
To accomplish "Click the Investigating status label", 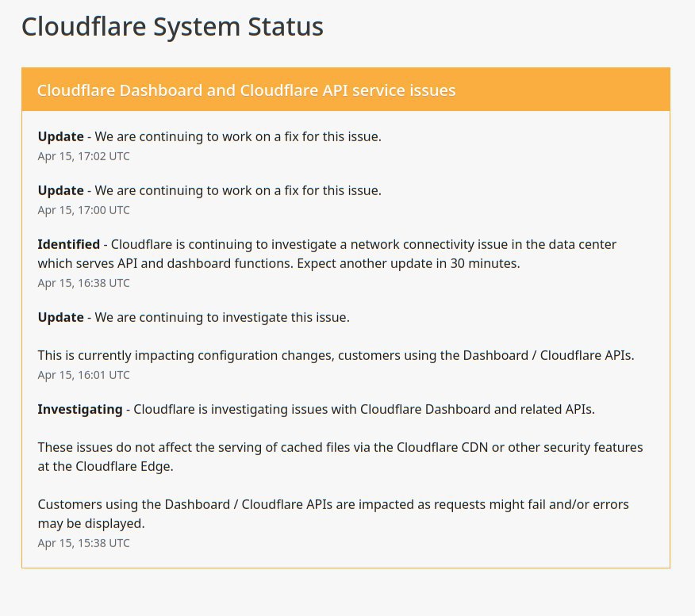I will (x=80, y=410).
